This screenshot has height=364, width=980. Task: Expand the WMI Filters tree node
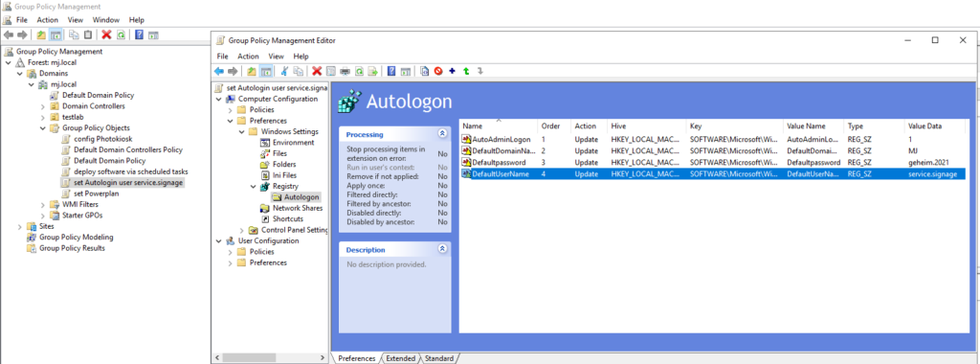[x=42, y=205]
